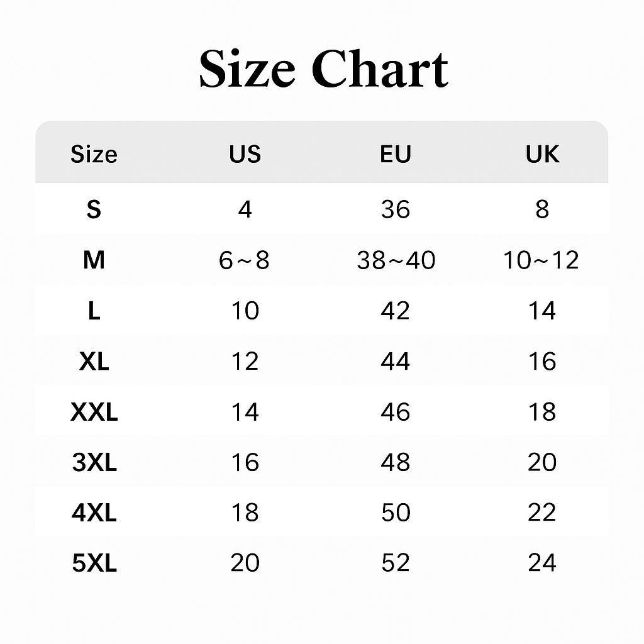Click EU size 52 in 5XL row

pyautogui.click(x=396, y=563)
